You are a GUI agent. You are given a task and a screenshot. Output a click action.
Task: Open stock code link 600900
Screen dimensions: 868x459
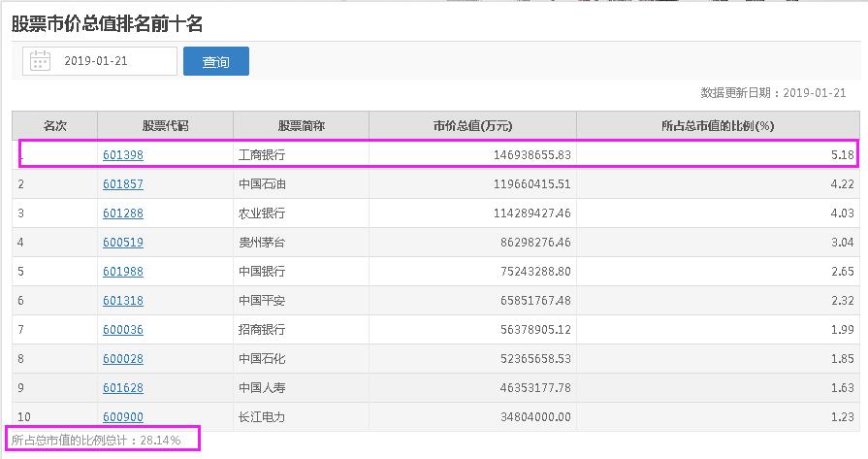point(123,417)
